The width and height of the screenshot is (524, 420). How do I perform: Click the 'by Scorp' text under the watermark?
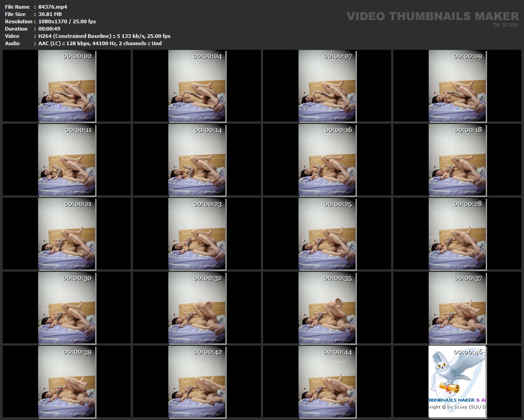pos(505,25)
